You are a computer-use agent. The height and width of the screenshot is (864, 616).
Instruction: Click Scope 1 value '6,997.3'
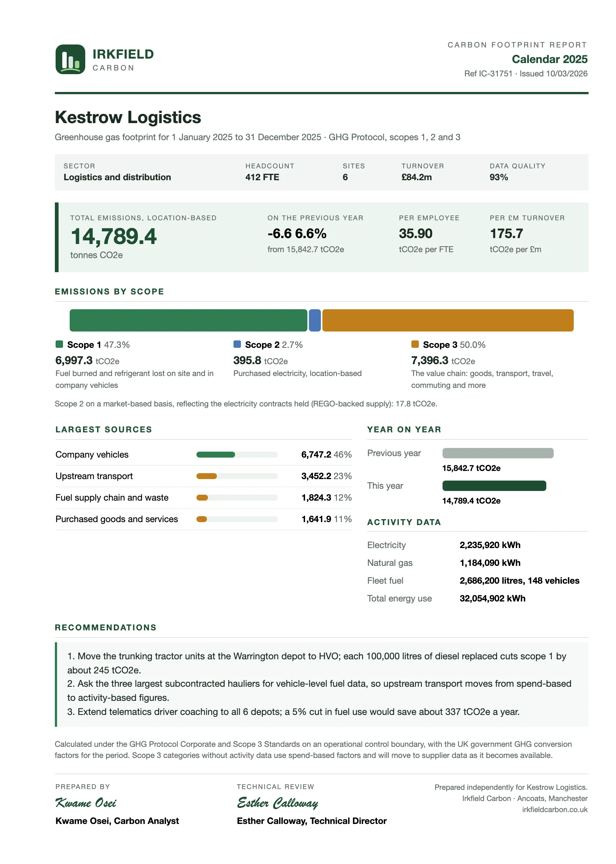pos(74,360)
